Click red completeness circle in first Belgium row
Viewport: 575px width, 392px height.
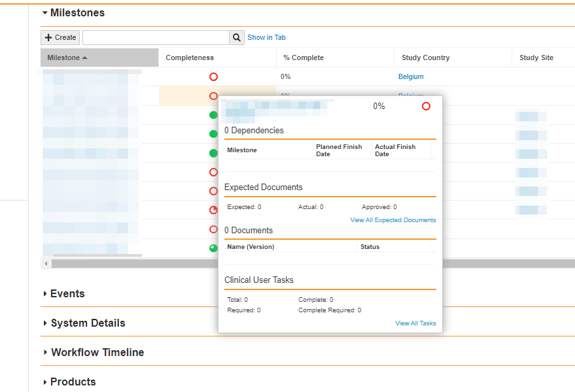point(213,76)
